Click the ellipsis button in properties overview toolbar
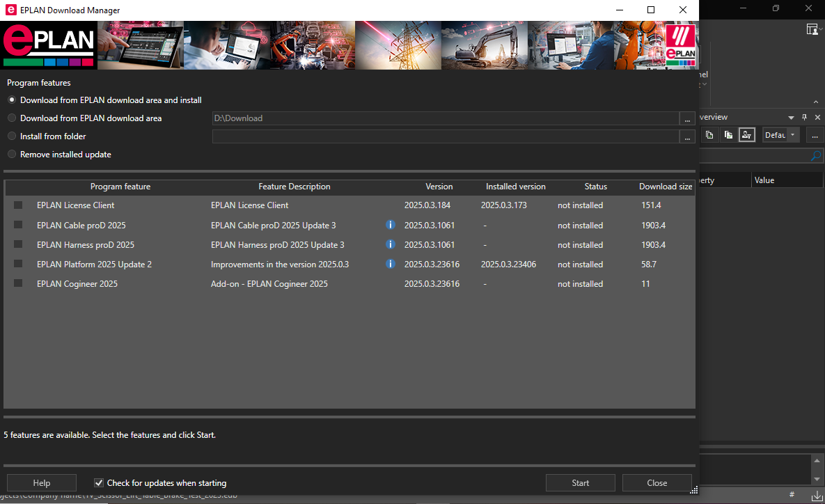Viewport: 825px width, 504px height. (815, 135)
